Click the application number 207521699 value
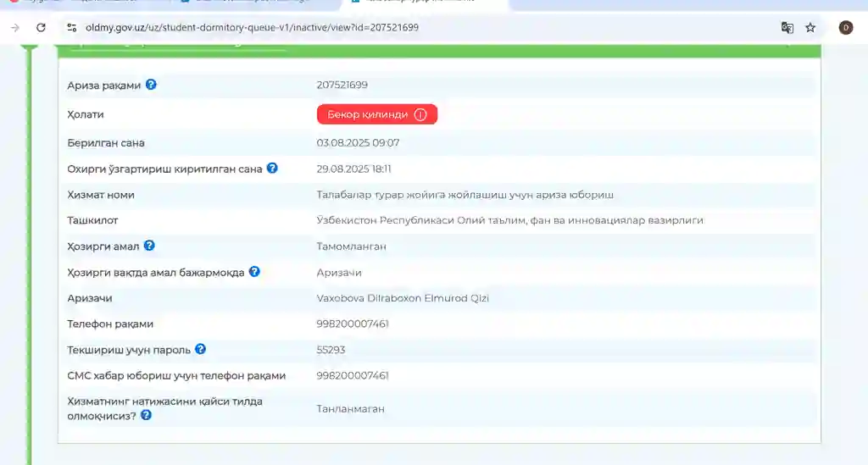This screenshot has height=465, width=868. (342, 85)
